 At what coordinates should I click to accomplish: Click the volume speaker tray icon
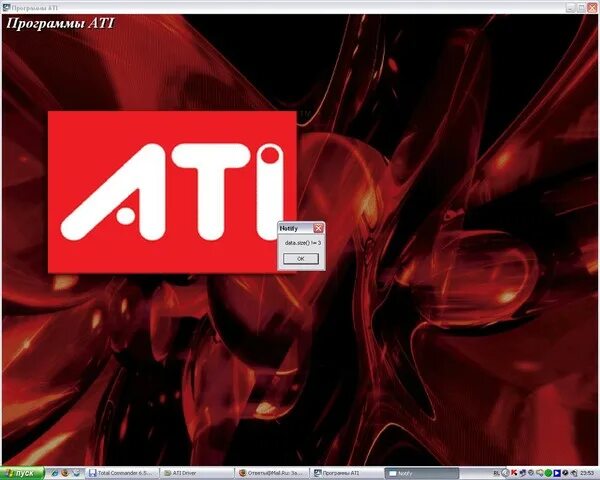pyautogui.click(x=574, y=473)
